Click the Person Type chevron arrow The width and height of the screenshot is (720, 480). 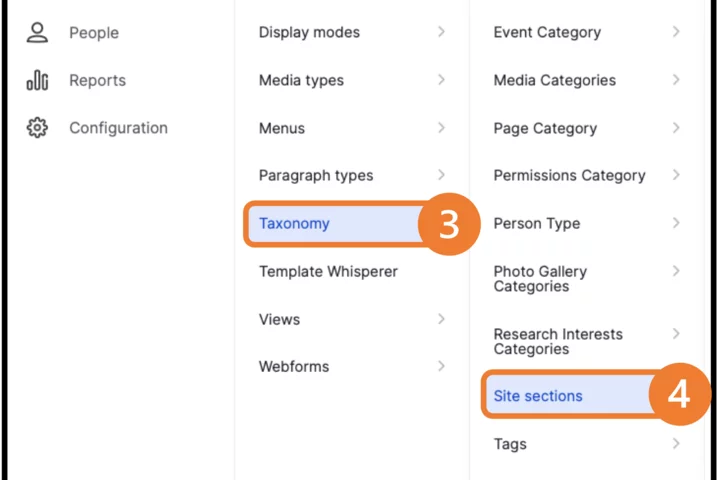(x=676, y=223)
